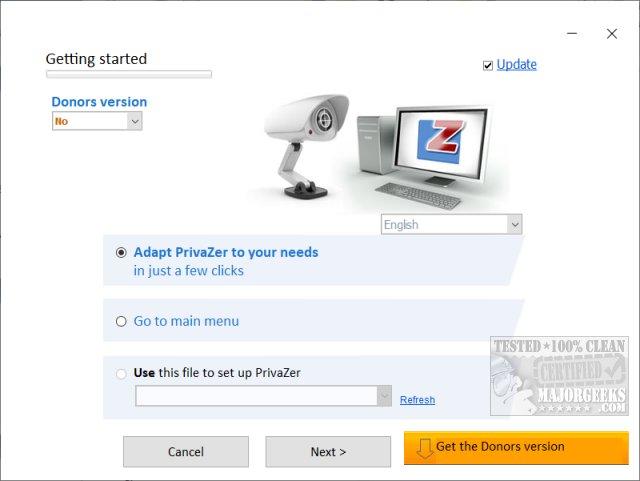
Task: Click the Update link
Action: click(517, 65)
